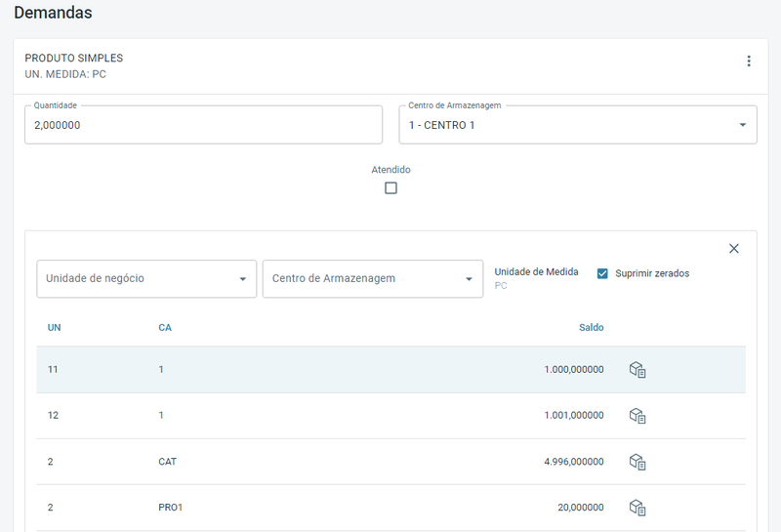Open the Unidade de negócio dropdown

point(146,279)
